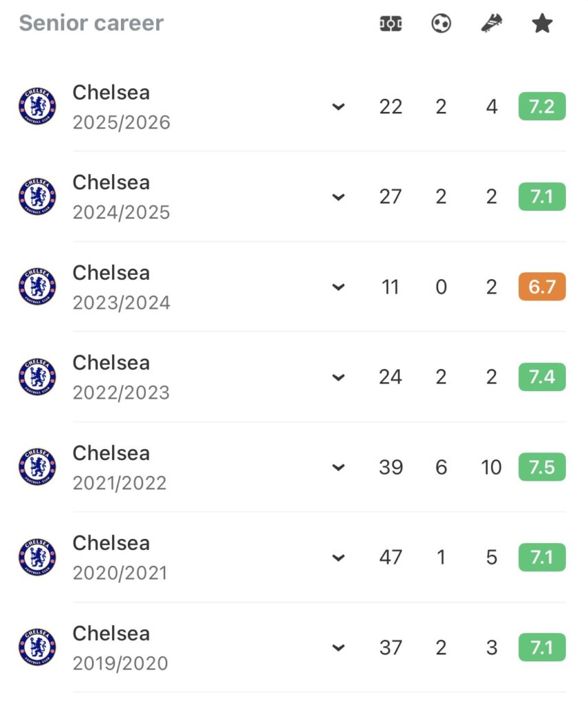Click the orange 6.7 rating badge

[542, 287]
